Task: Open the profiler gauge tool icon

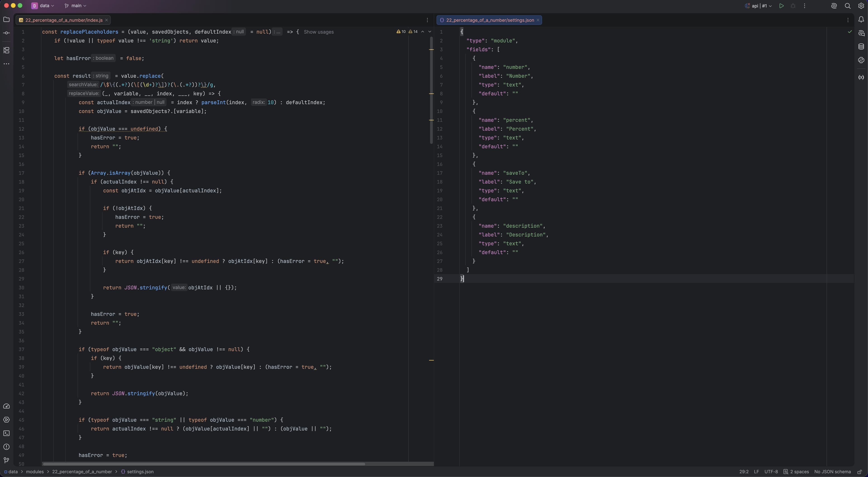Action: tap(6, 406)
